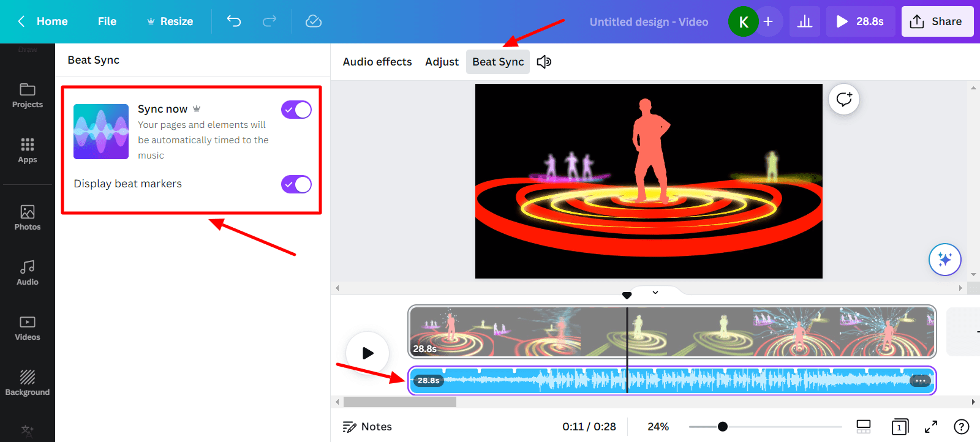Click the Share button
Screen dimensions: 980x442
937,21
